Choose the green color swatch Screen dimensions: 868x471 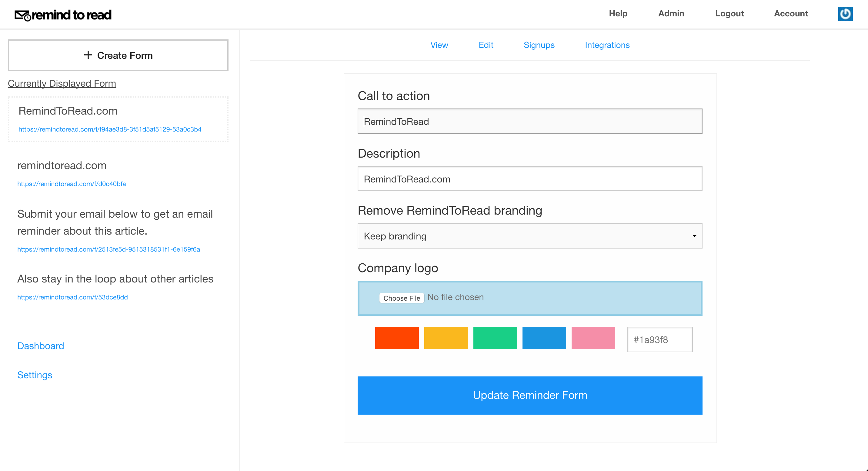tap(495, 338)
